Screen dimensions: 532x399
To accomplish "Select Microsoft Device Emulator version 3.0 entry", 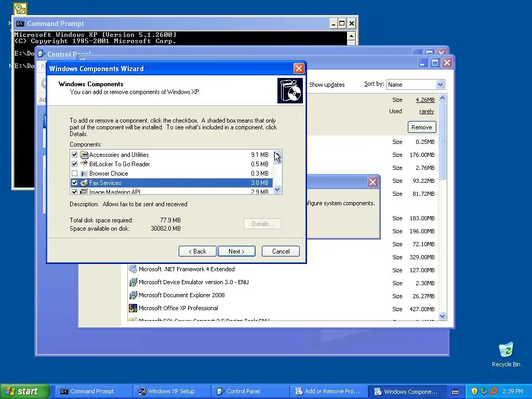I will pos(193,282).
